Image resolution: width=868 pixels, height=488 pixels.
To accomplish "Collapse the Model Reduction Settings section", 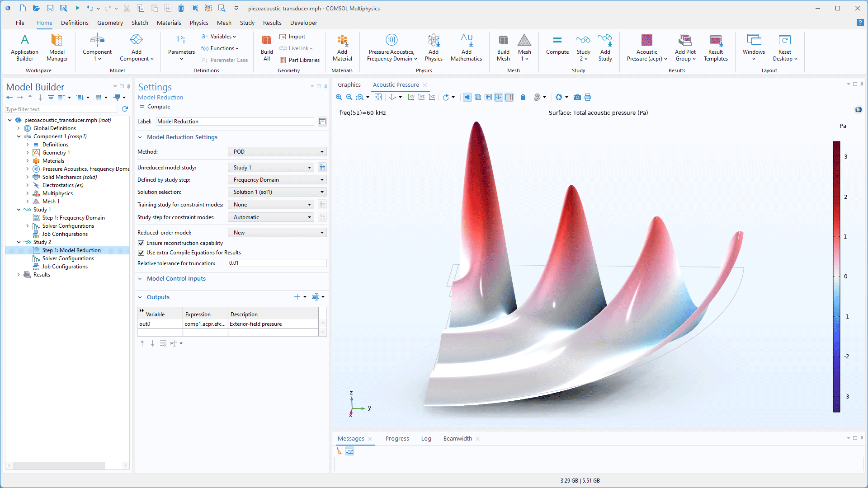I will tap(140, 137).
